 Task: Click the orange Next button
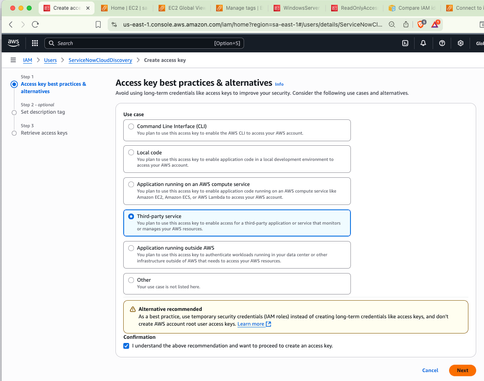coord(462,370)
